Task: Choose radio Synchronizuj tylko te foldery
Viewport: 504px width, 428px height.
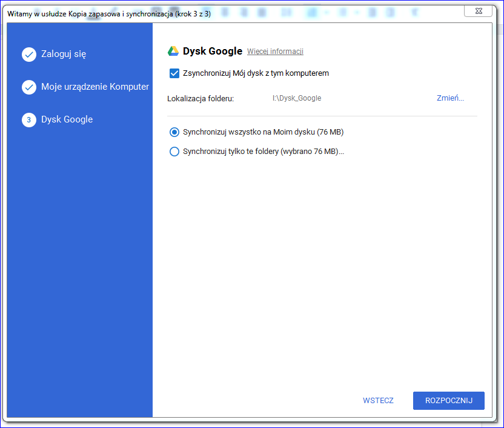Action: click(x=174, y=152)
